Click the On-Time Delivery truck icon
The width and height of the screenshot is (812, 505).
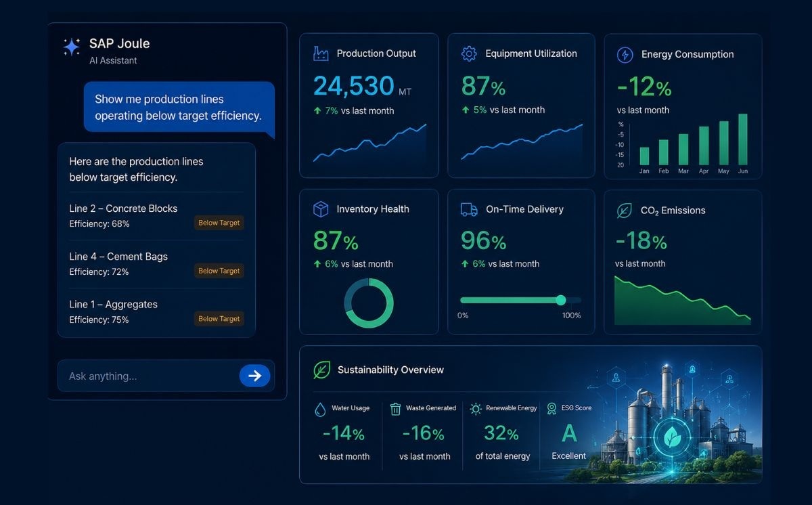[x=469, y=210]
